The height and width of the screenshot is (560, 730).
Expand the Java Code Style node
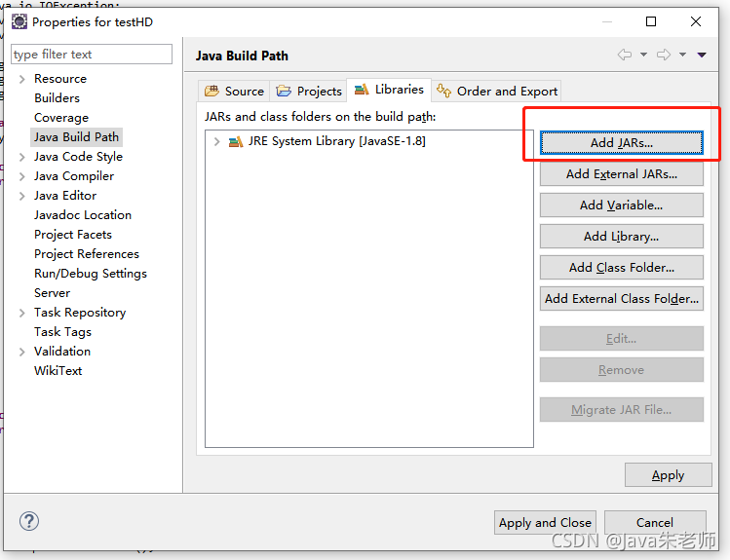click(21, 157)
